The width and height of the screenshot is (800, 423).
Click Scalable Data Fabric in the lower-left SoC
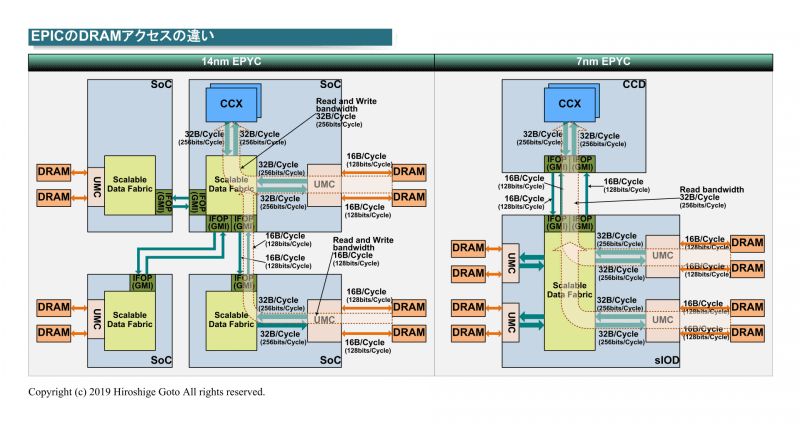click(x=130, y=320)
